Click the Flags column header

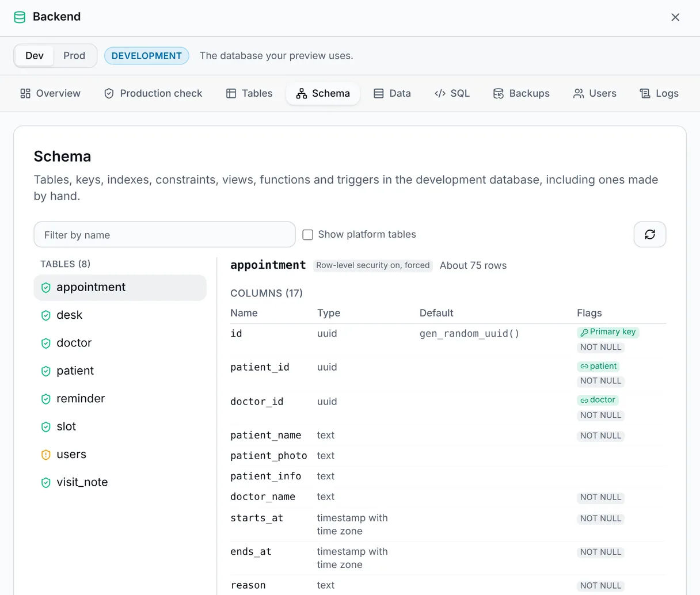589,313
